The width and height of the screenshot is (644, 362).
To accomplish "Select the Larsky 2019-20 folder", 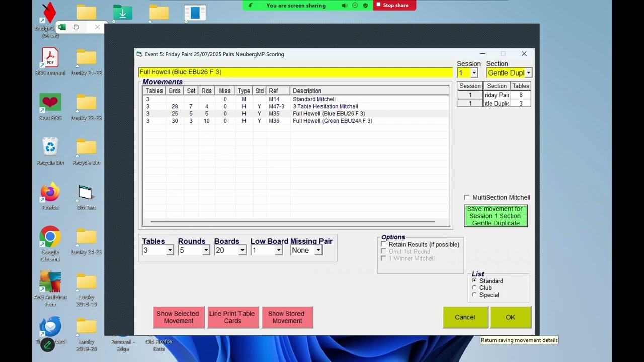I will coord(87,334).
